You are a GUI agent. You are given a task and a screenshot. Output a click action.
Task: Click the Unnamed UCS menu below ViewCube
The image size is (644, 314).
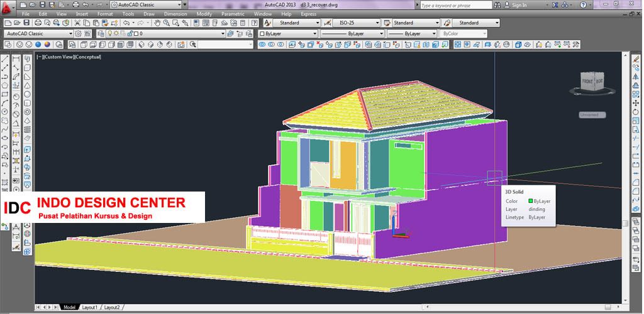pos(592,115)
